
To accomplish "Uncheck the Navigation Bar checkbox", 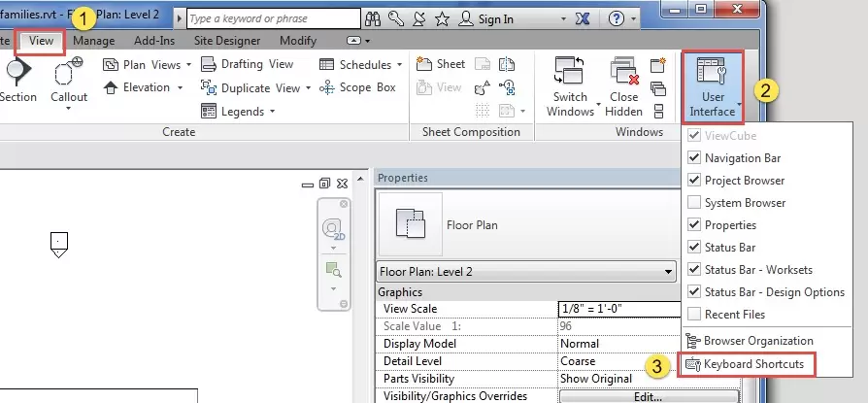I will tap(694, 158).
